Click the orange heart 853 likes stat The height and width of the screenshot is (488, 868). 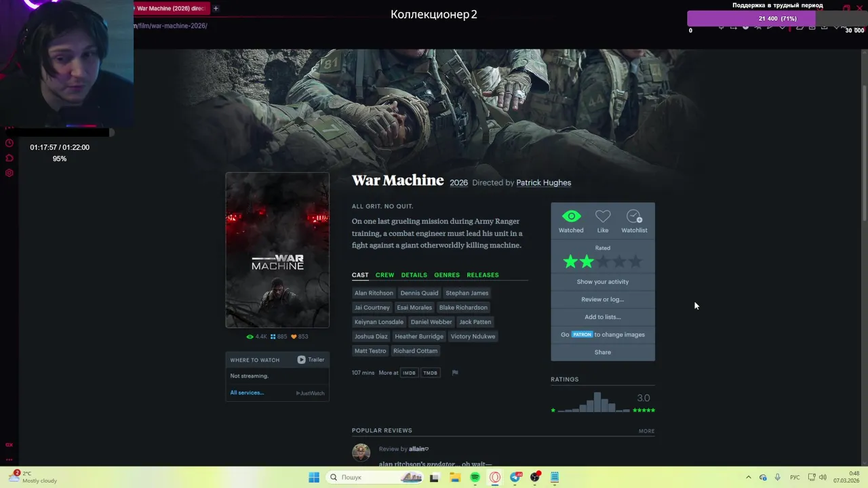tap(300, 337)
